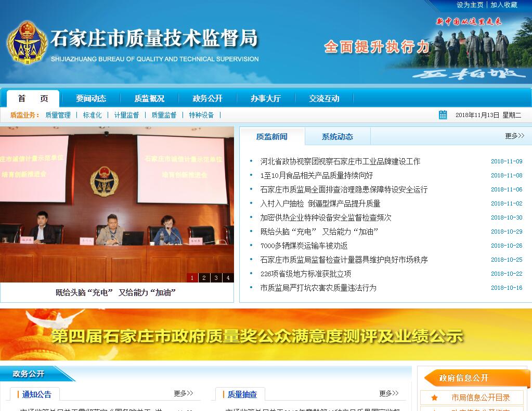Switch slideshow to slide 3
The width and height of the screenshot is (532, 411).
pyautogui.click(x=216, y=278)
